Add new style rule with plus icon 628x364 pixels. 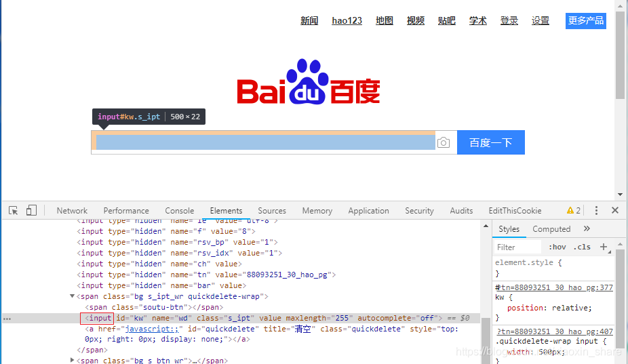[x=604, y=247]
